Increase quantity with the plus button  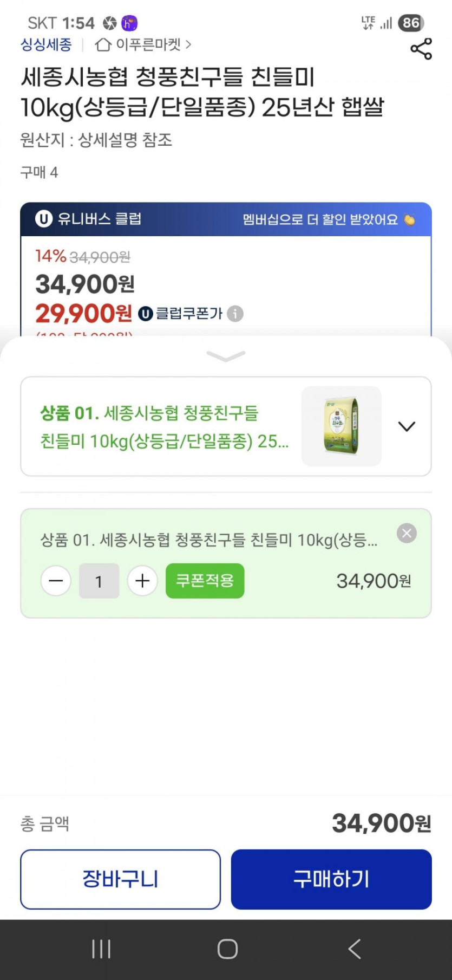(142, 581)
